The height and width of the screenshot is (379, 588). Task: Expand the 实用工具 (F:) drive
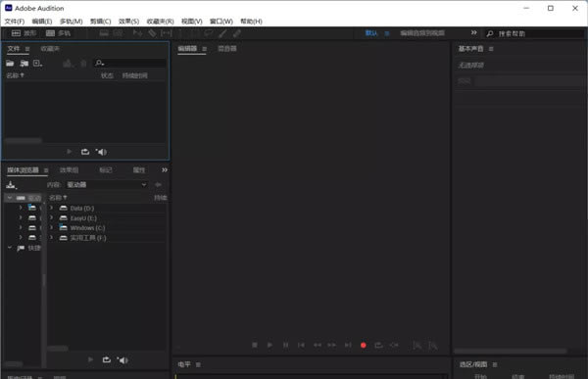(x=51, y=238)
